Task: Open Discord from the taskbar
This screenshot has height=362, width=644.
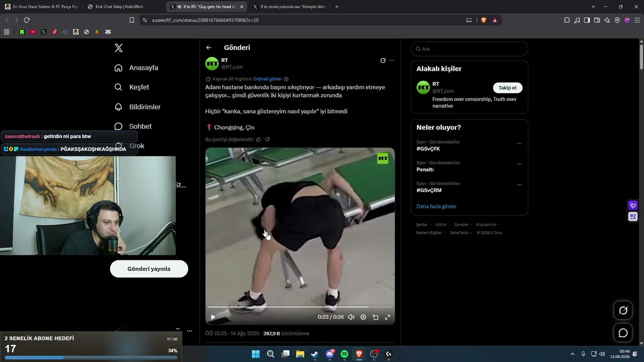Action: [330, 354]
